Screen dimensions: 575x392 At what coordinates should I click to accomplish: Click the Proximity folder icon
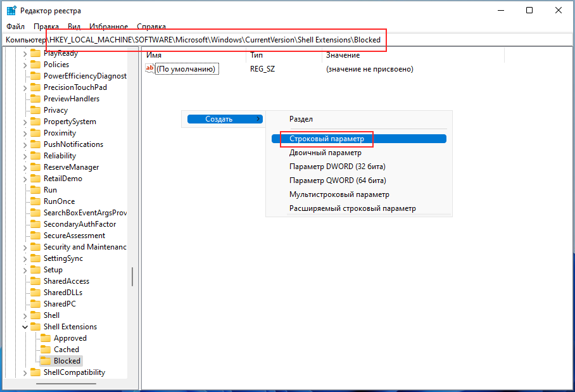[x=35, y=133]
